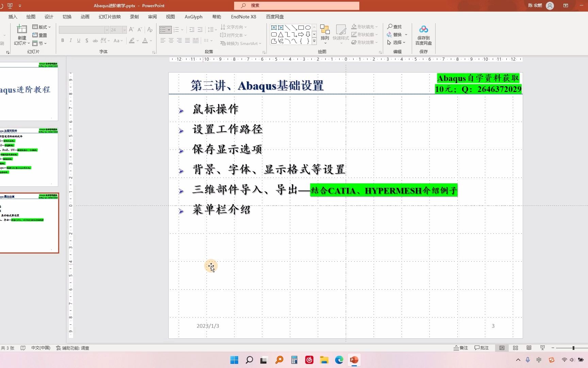The image size is (588, 368).
Task: Align text to the left
Action: [163, 41]
